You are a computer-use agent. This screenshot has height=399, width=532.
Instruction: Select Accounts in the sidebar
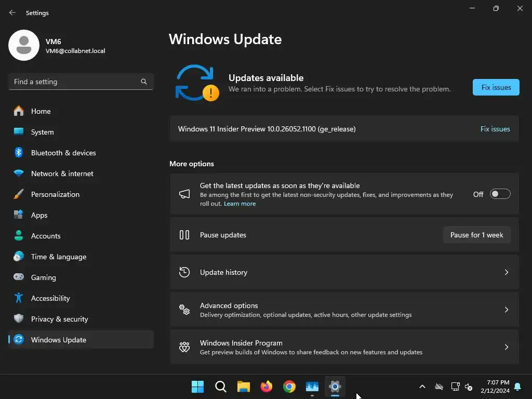click(x=81, y=235)
